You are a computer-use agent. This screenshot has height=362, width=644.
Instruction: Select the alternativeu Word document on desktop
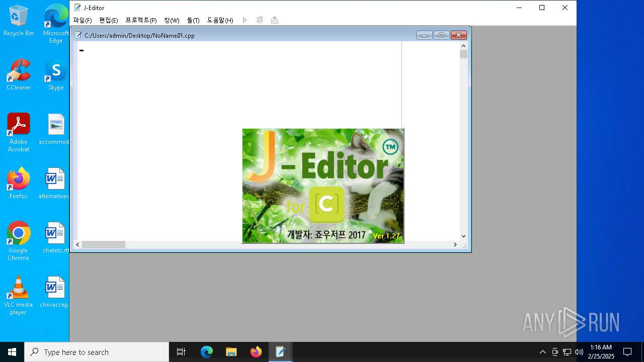coord(54,184)
